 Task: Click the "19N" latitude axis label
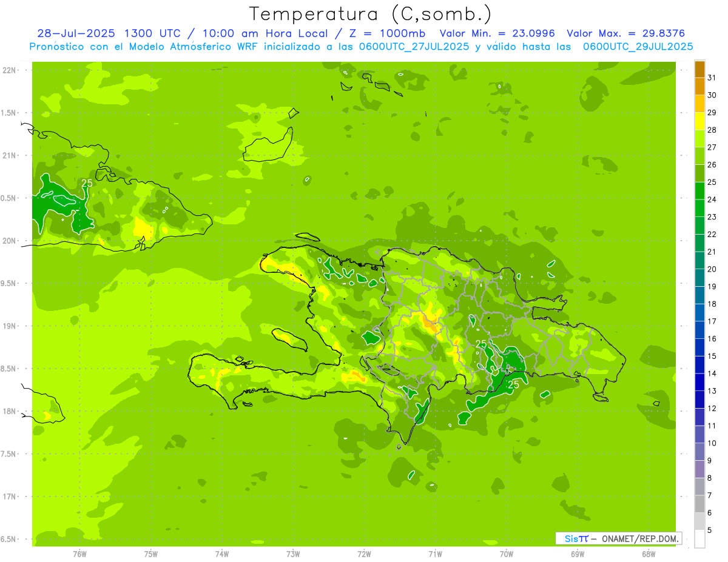pos(10,326)
